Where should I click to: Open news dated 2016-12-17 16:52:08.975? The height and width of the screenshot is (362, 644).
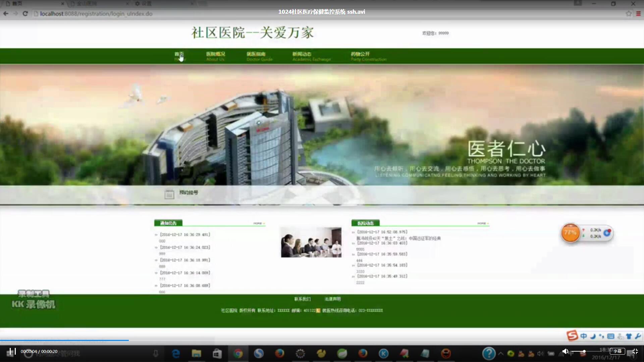[382, 232]
